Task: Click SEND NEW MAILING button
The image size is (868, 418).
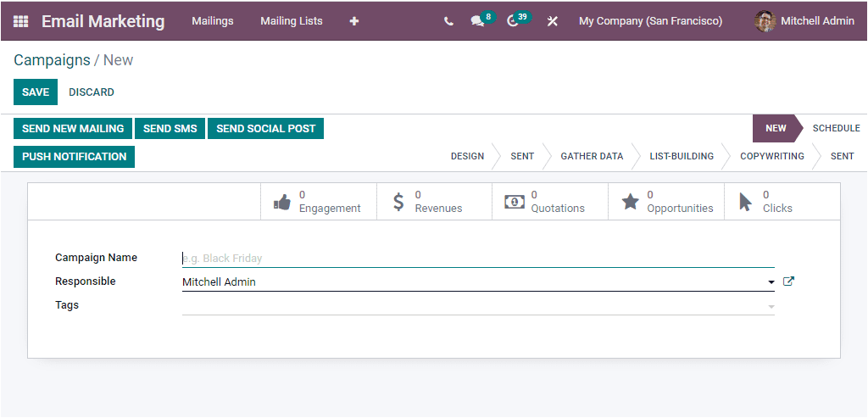Action: pos(73,128)
